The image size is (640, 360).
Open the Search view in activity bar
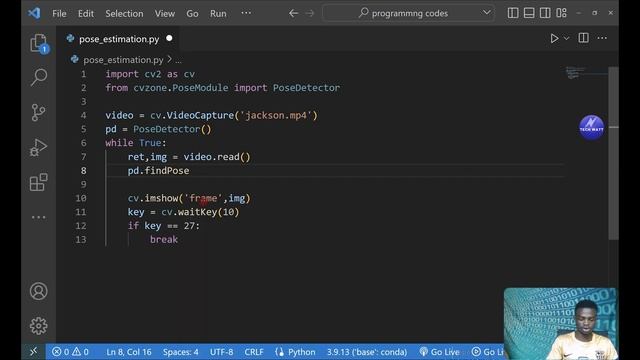pyautogui.click(x=39, y=77)
